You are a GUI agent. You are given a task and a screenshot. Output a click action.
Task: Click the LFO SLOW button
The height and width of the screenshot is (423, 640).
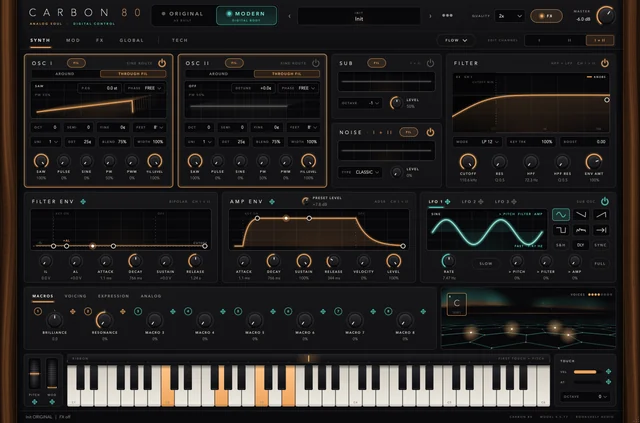click(486, 264)
